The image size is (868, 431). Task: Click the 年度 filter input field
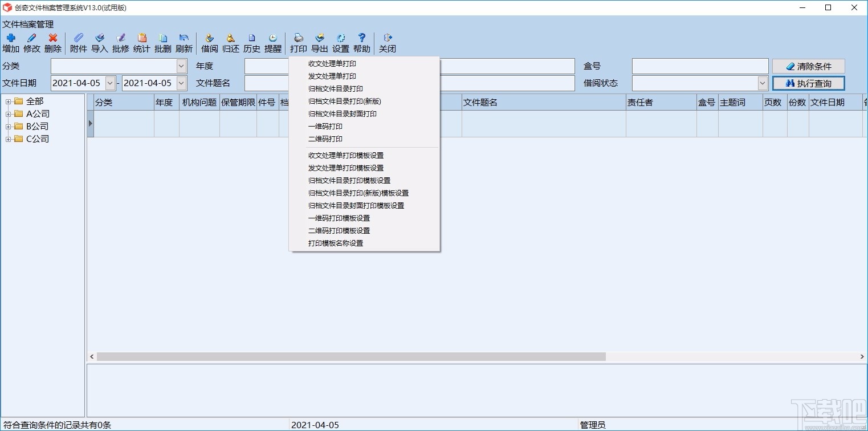point(267,66)
